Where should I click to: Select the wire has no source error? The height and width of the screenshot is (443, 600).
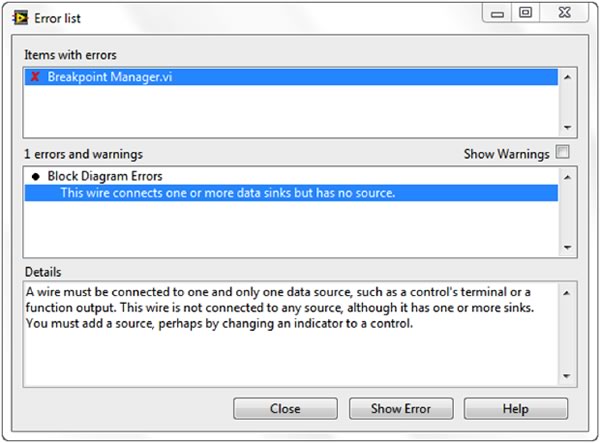click(228, 192)
